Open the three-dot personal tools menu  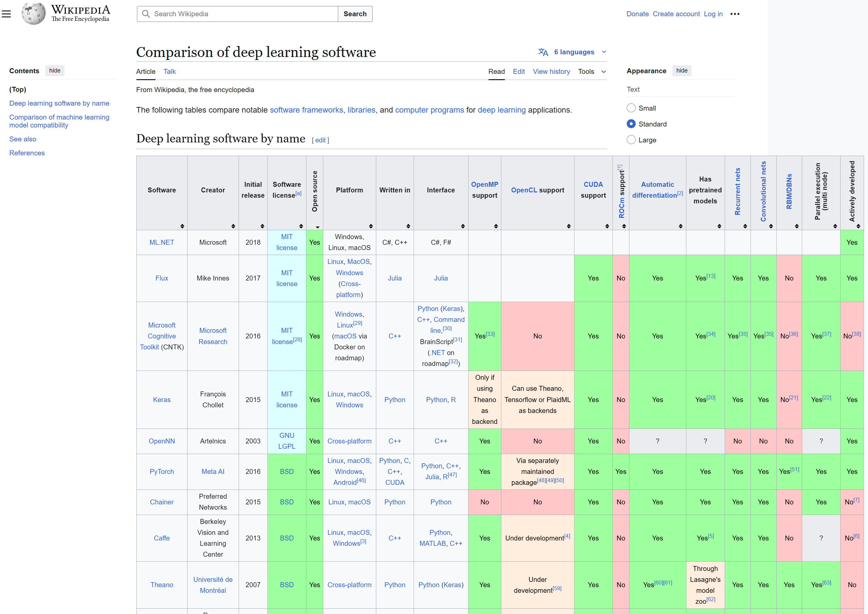point(735,14)
